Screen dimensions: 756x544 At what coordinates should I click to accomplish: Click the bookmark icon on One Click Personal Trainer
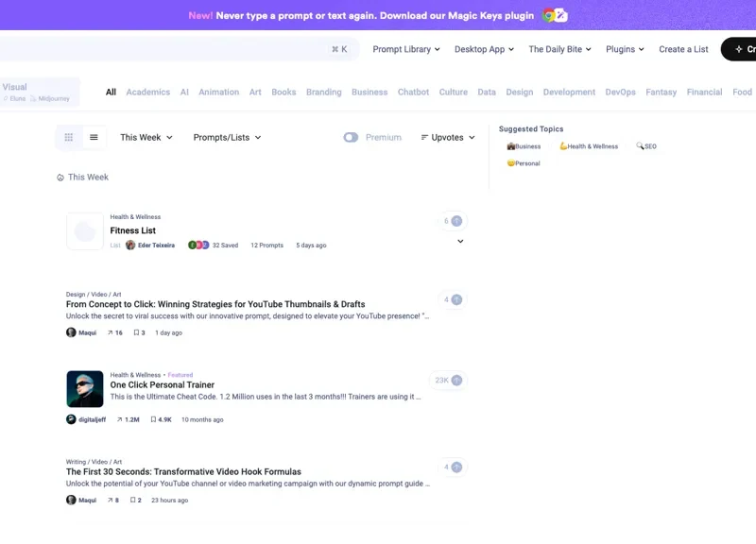click(x=154, y=419)
